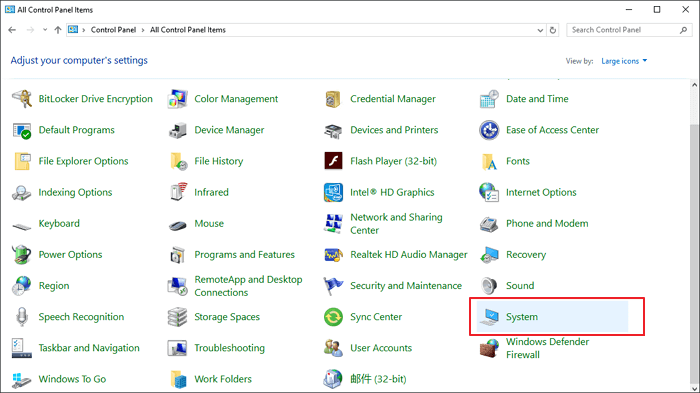Expand the View by Large icons dropdown
The image size is (700, 393).
pos(624,61)
